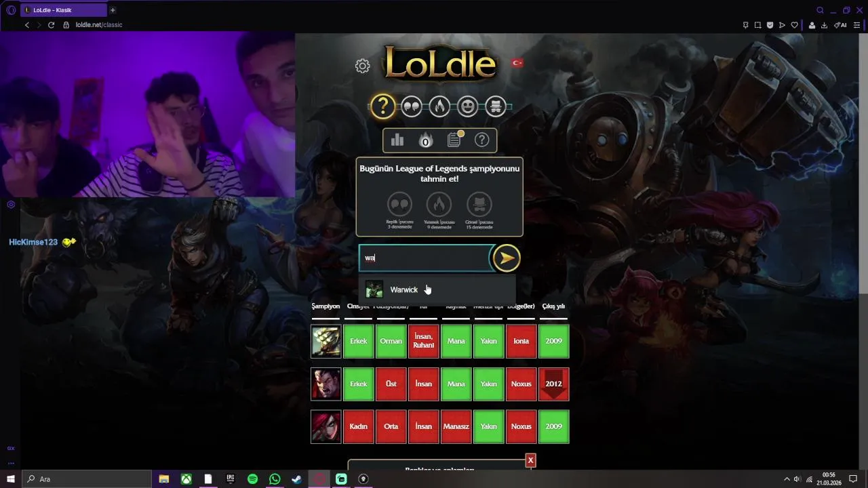Take a snapshot with the browser toolbar
Screen dimensions: 868x488
coord(757,25)
